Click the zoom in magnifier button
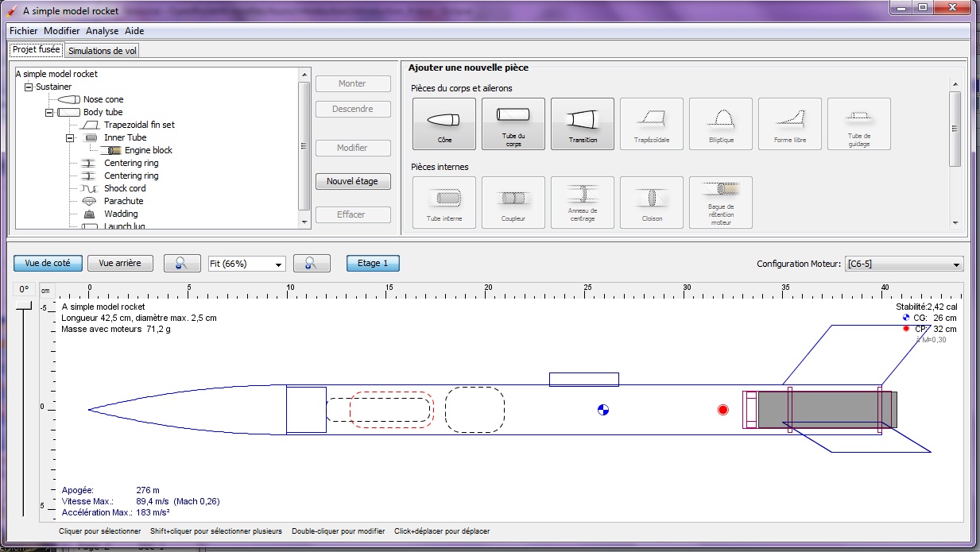The image size is (980, 552). point(312,264)
